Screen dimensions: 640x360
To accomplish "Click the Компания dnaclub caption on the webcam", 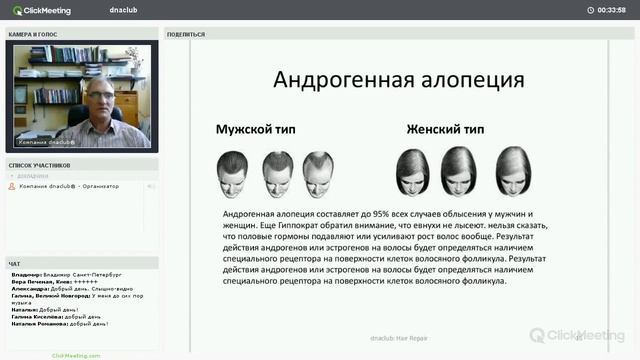I will pyautogui.click(x=47, y=142).
